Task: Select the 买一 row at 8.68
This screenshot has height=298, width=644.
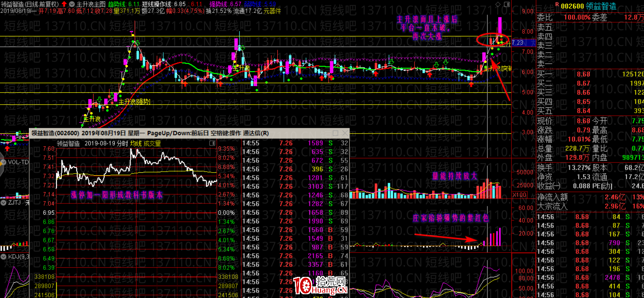Action: (x=591, y=74)
